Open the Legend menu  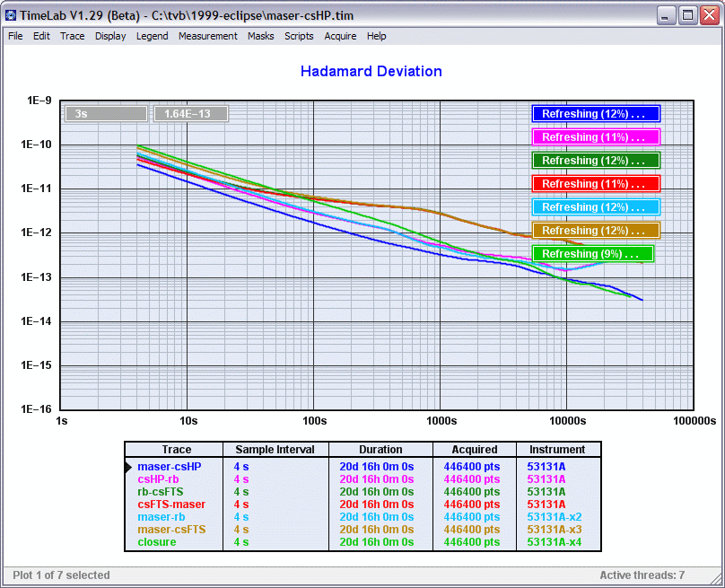[x=153, y=36]
